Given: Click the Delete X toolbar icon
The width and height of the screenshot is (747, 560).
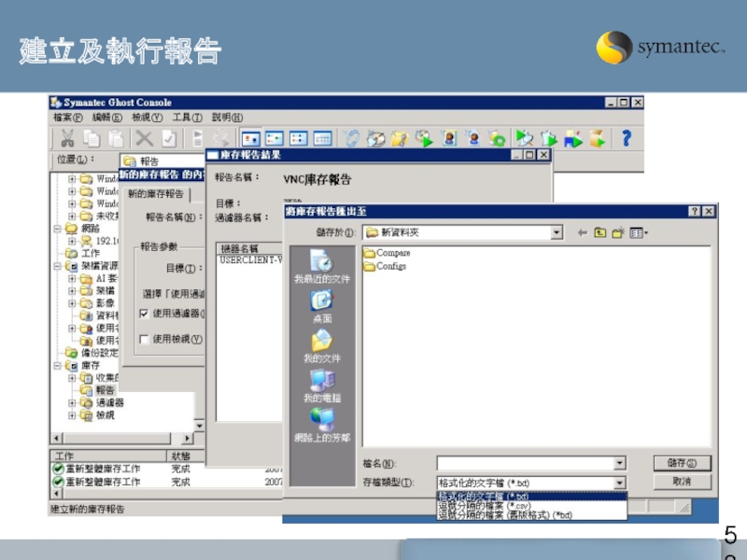Looking at the screenshot, I should point(144,138).
